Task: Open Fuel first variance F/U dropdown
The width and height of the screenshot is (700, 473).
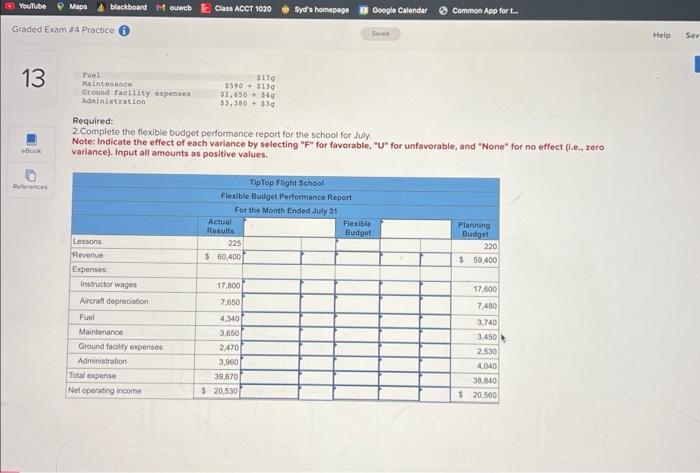Action: (317, 319)
